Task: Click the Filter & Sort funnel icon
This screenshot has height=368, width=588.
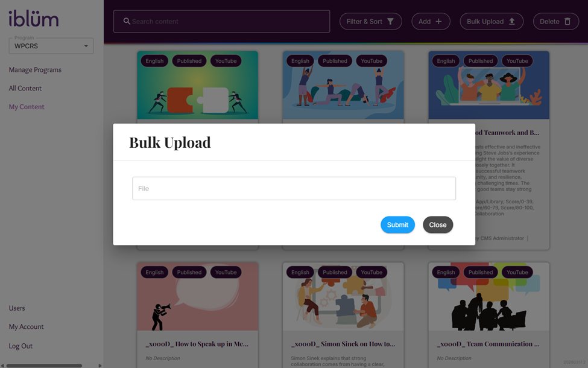Action: tap(390, 21)
